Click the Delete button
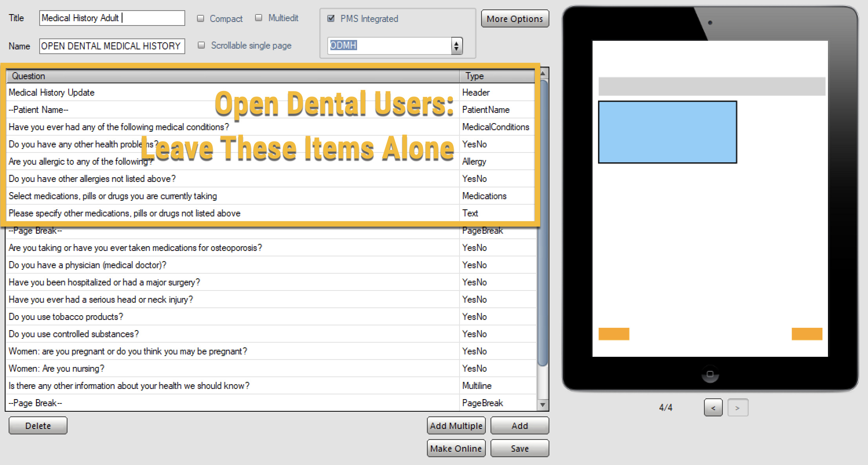Screen dimensions: 868x465 tap(38, 426)
